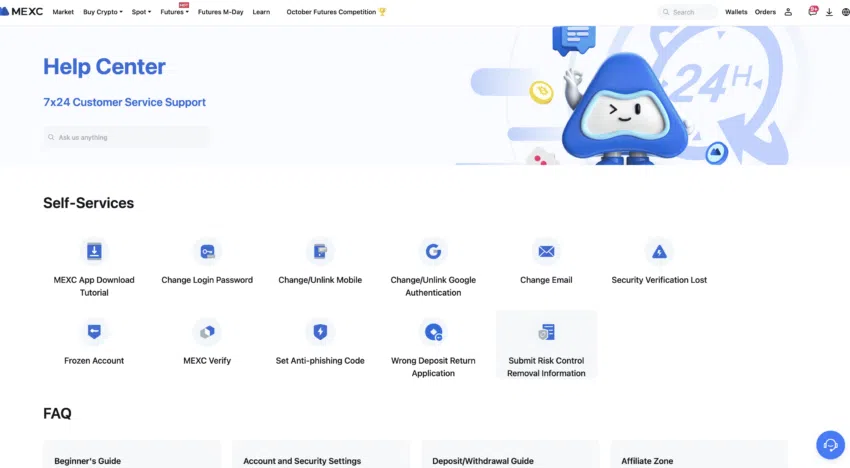Open the Learn menu item
The height and width of the screenshot is (468, 850).
[x=261, y=12]
